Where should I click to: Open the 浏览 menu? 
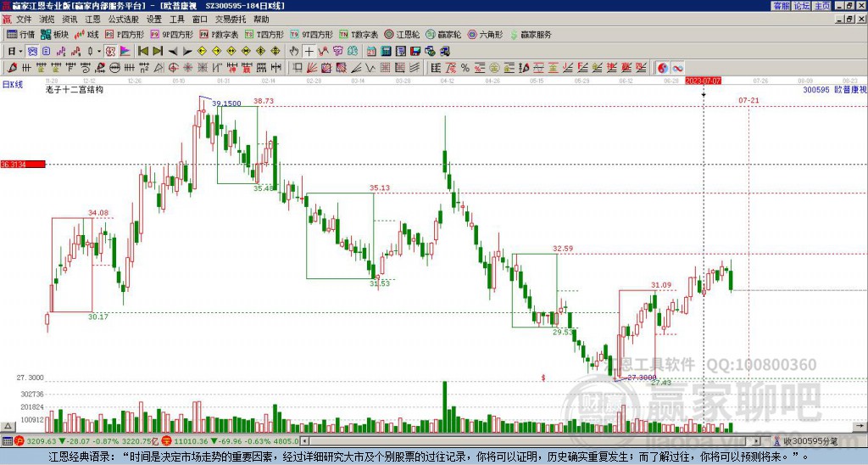pyautogui.click(x=47, y=20)
